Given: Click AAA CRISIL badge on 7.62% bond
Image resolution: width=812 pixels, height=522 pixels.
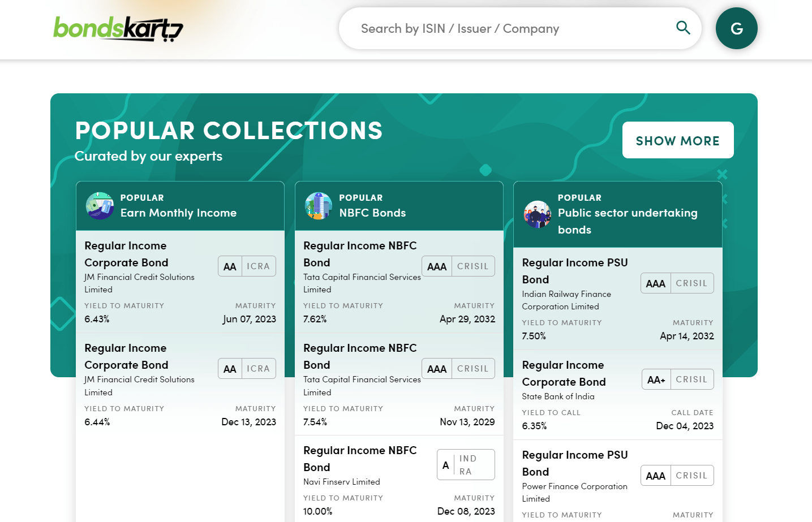Looking at the screenshot, I should [x=458, y=266].
